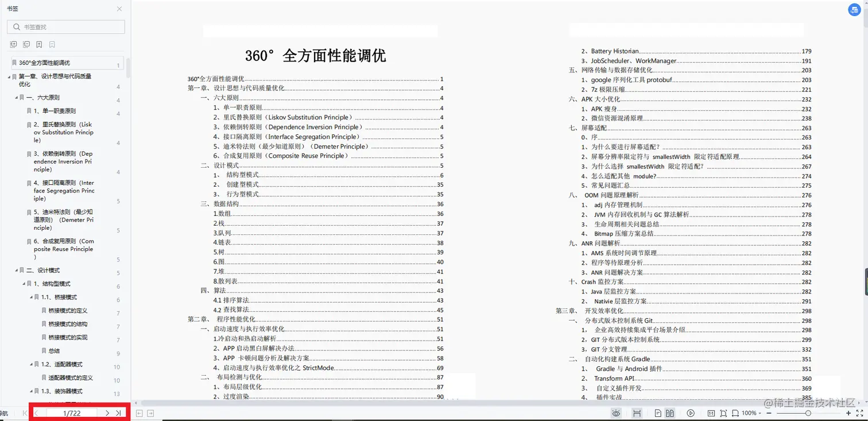Jump to bookmark 适配器模式的定义
This screenshot has height=421, width=868.
coord(71,378)
